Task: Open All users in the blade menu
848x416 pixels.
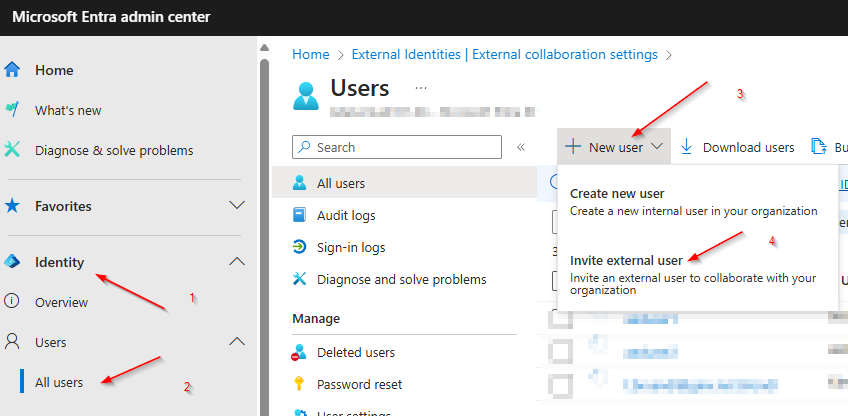Action: point(405,183)
